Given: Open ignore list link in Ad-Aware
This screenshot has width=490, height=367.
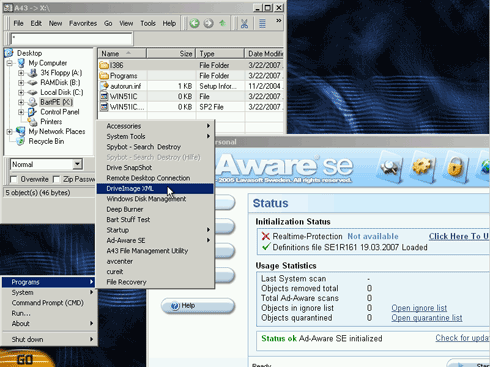Looking at the screenshot, I should [419, 308].
